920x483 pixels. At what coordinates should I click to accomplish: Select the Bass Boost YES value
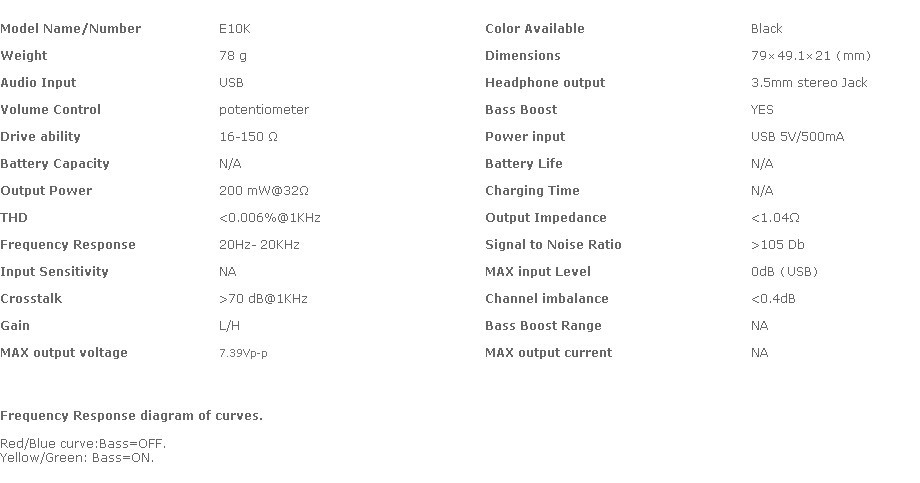tap(762, 110)
